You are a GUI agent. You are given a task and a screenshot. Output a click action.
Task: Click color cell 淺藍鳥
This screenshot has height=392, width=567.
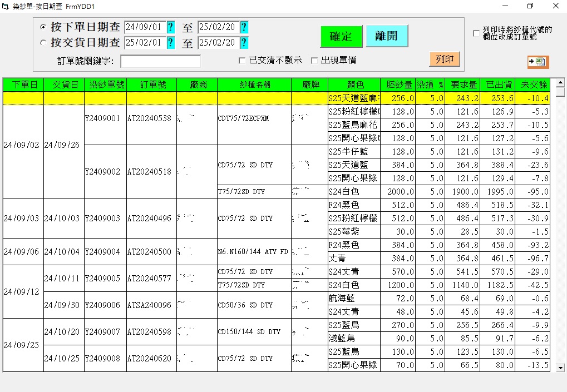(x=354, y=339)
